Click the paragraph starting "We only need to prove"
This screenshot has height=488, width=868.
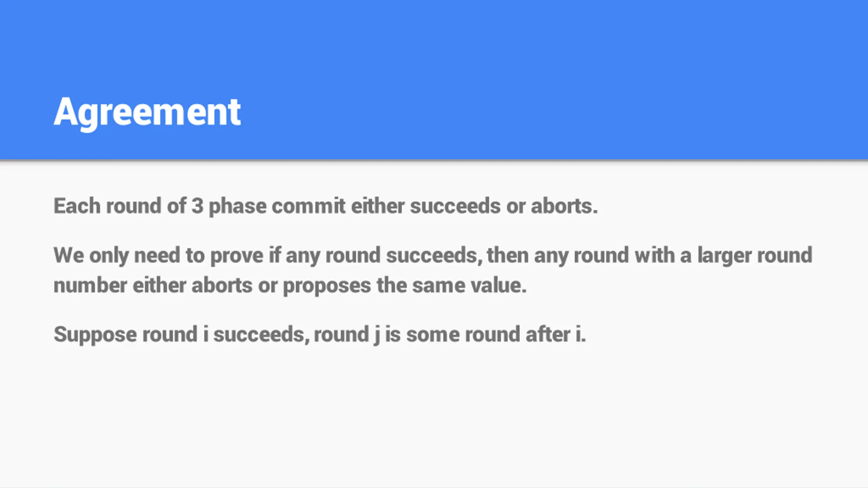[x=433, y=270]
